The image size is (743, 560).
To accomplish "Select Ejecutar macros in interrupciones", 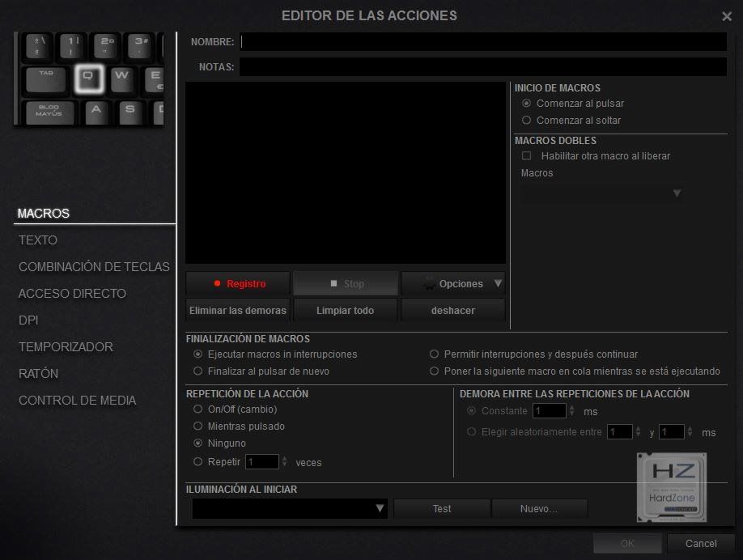I will click(x=198, y=354).
